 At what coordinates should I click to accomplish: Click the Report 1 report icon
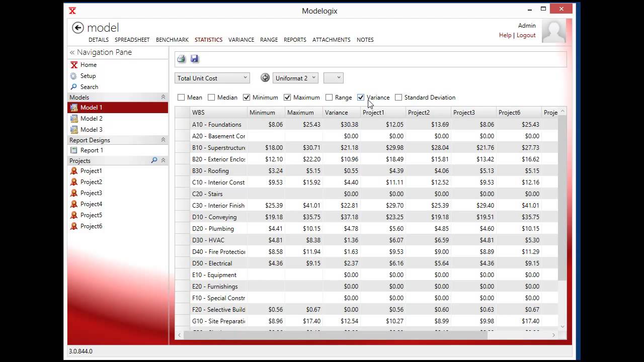(74, 150)
